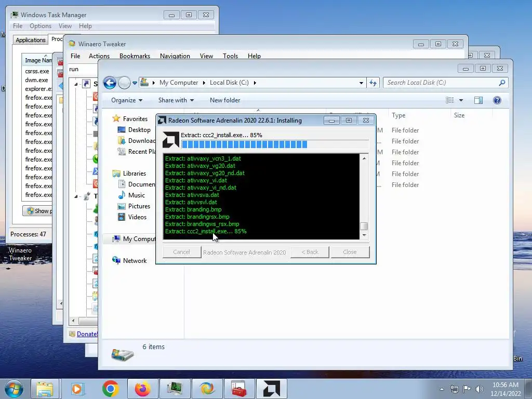Click Donate link in Winaero Tweaker

(87, 334)
